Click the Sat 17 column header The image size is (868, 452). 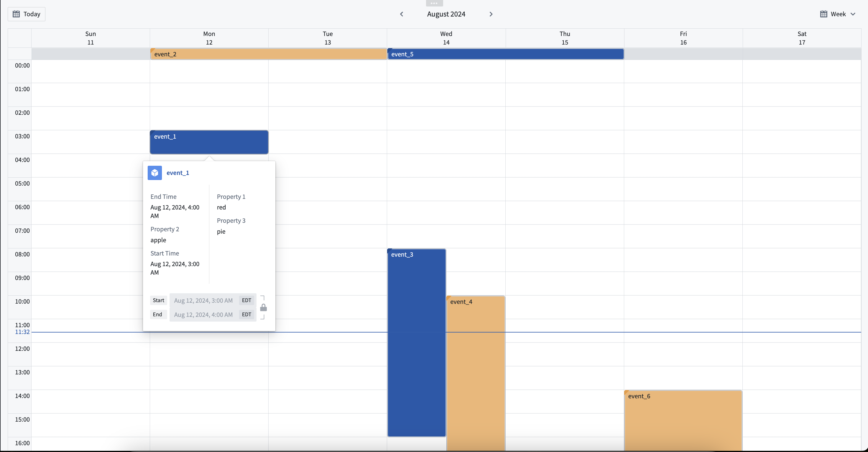[802, 38]
